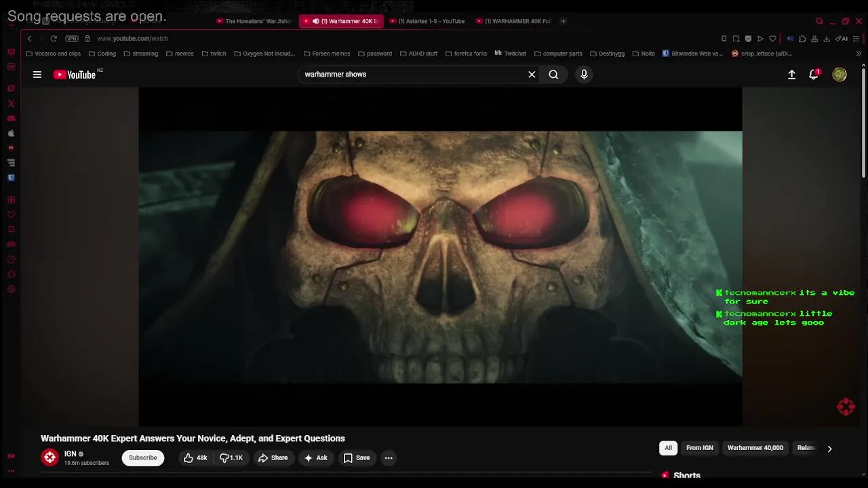The height and width of the screenshot is (488, 868).
Task: Open the notifications bell
Action: tap(814, 75)
